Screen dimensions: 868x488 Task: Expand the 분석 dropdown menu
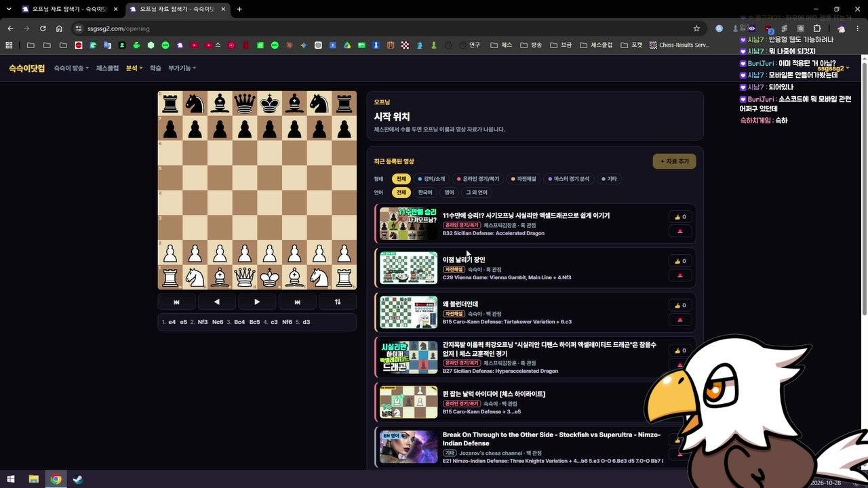[134, 68]
